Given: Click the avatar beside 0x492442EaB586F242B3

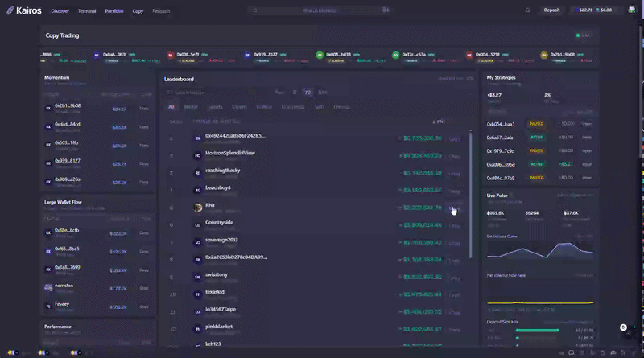Looking at the screenshot, I should click(197, 138).
